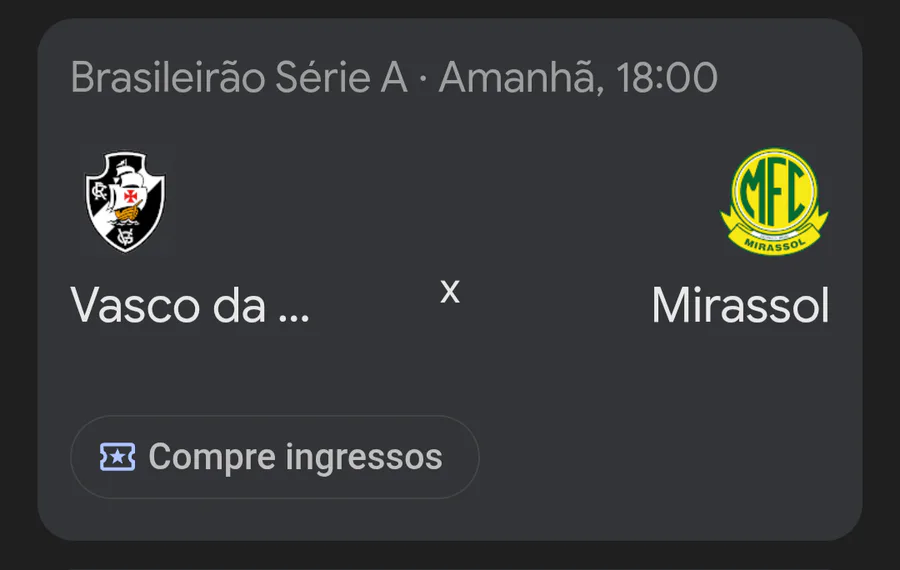This screenshot has width=900, height=570.
Task: Click the monogram at bottom of Vasco's shield
Action: point(126,236)
